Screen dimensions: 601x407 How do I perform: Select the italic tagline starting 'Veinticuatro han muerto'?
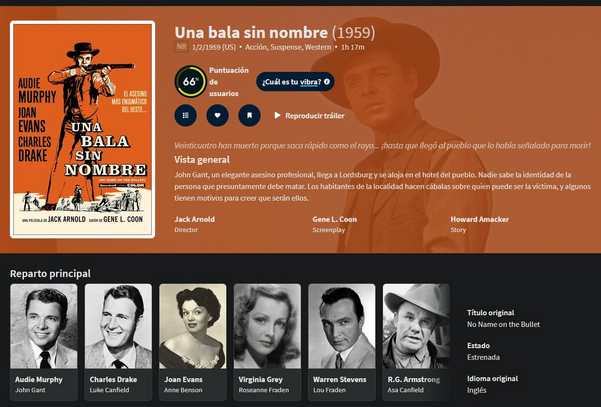(382, 146)
